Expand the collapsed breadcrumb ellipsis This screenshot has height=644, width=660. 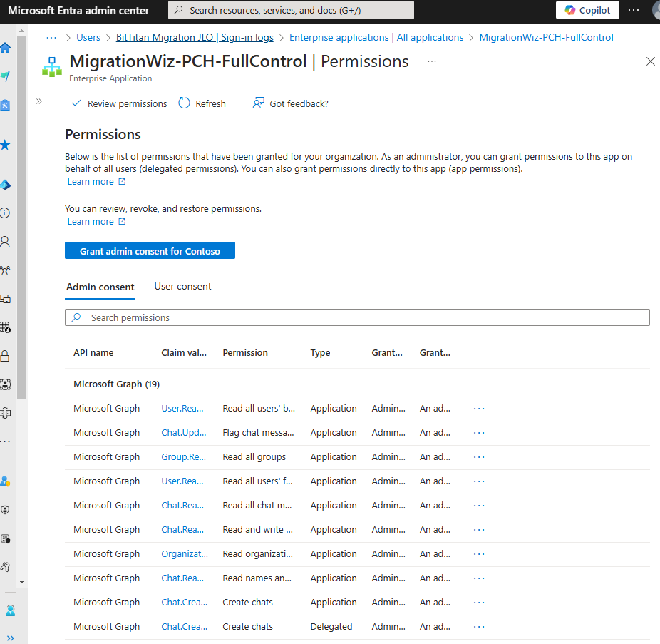click(51, 38)
